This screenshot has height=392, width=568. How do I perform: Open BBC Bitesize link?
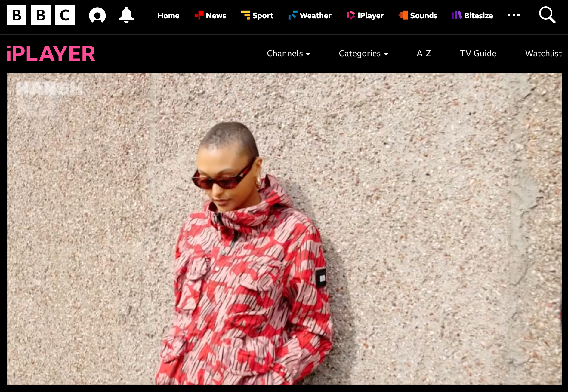point(472,15)
